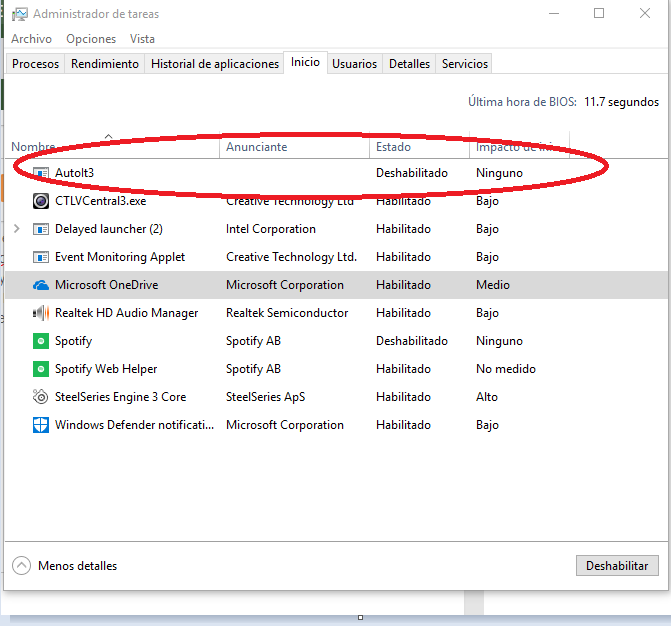
Task: Click the AutoIt3 row icon
Action: (x=41, y=173)
